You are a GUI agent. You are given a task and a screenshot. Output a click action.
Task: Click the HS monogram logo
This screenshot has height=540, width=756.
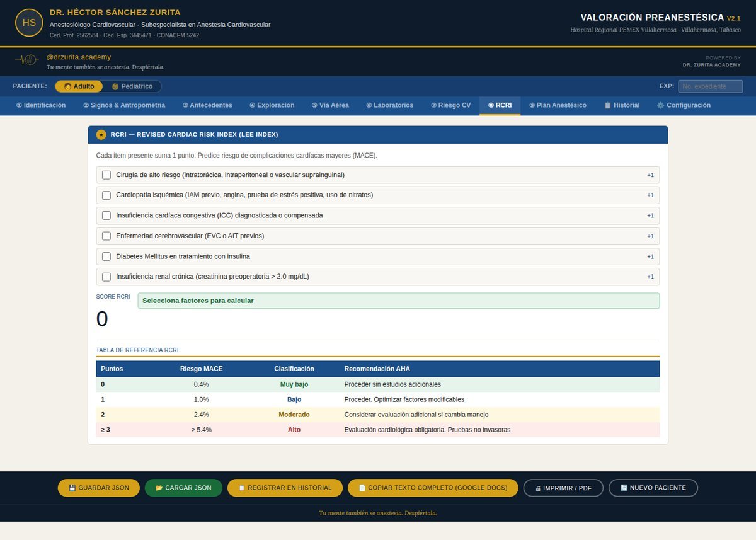click(x=29, y=23)
